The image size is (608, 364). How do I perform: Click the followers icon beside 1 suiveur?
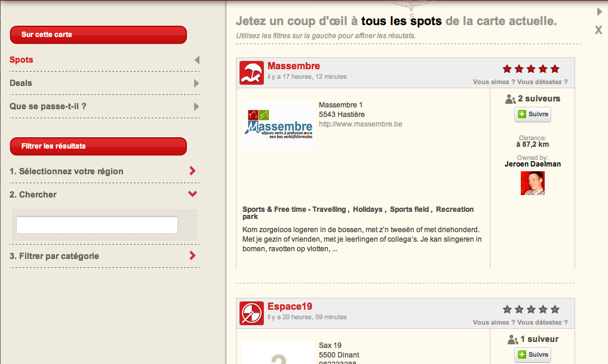512,340
